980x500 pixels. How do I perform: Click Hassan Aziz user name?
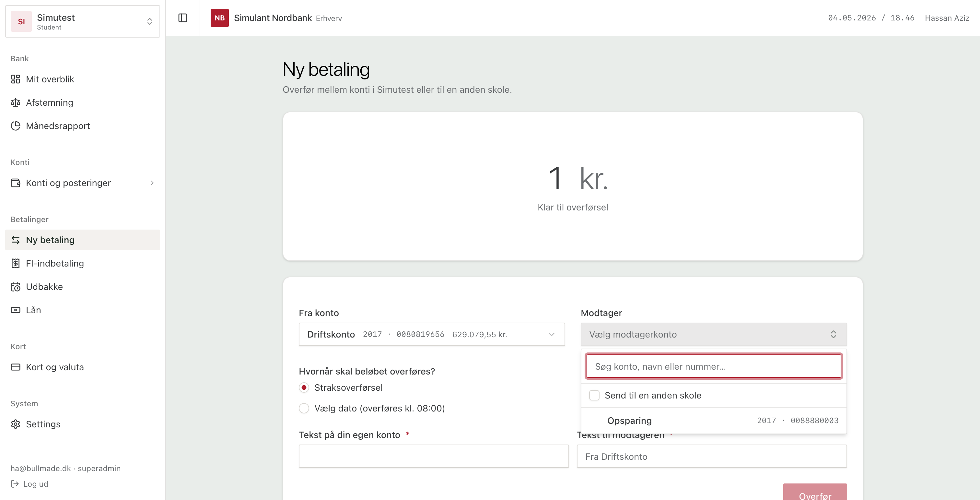click(x=947, y=18)
